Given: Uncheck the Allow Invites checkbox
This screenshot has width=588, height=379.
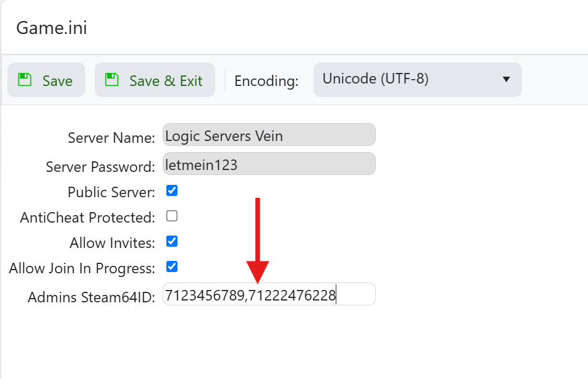Looking at the screenshot, I should (172, 241).
